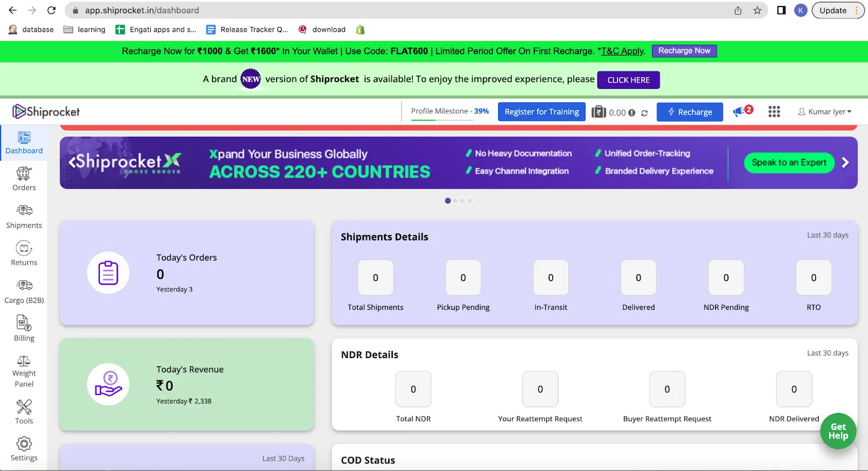Screen dimensions: 868x471
Task: Open the Orders sidebar section
Action: [24, 180]
